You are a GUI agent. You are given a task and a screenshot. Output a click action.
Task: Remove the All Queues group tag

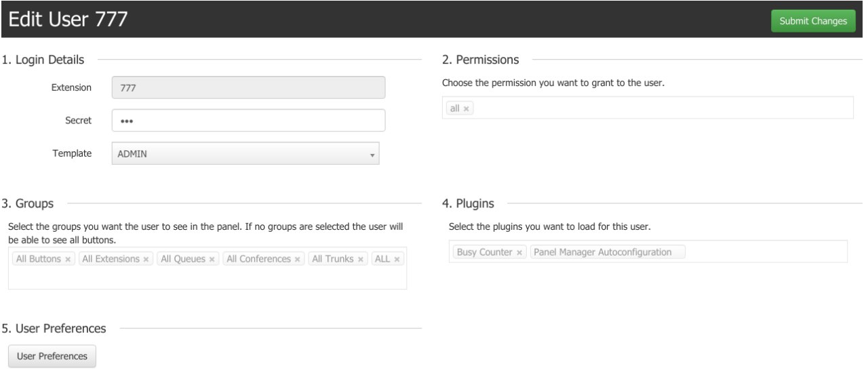(x=212, y=260)
